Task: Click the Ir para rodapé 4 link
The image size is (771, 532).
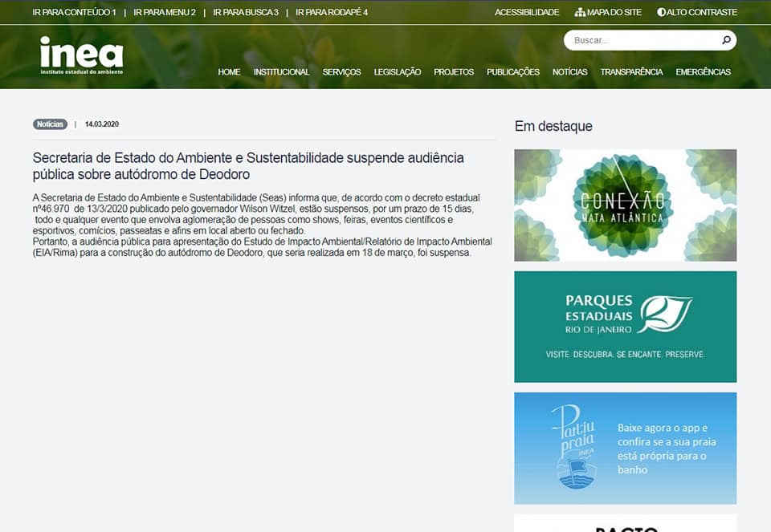Action: (x=332, y=13)
